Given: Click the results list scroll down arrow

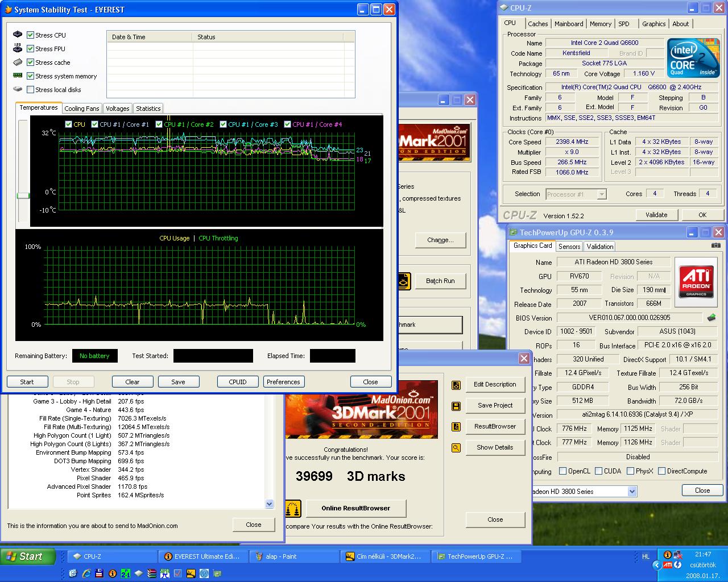Looking at the screenshot, I should pos(269,504).
